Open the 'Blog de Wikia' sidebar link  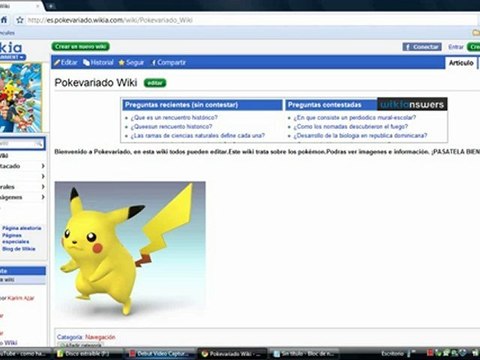point(19,249)
